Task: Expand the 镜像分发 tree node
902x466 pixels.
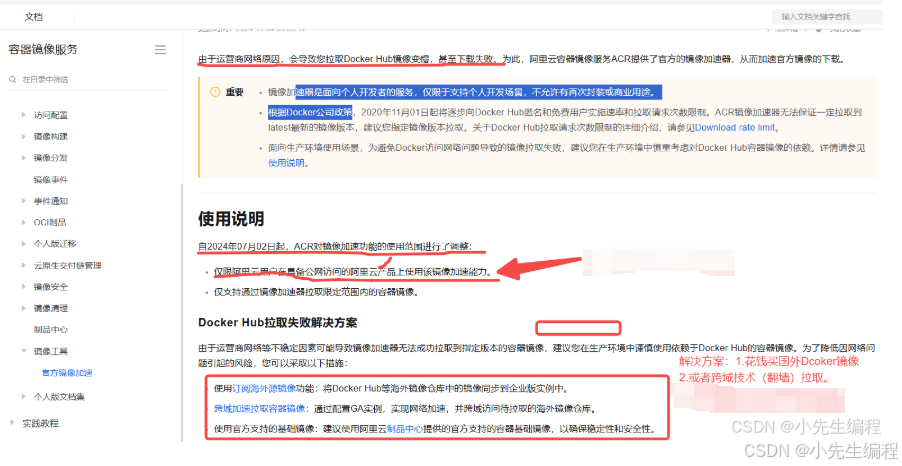Action: 24,158
